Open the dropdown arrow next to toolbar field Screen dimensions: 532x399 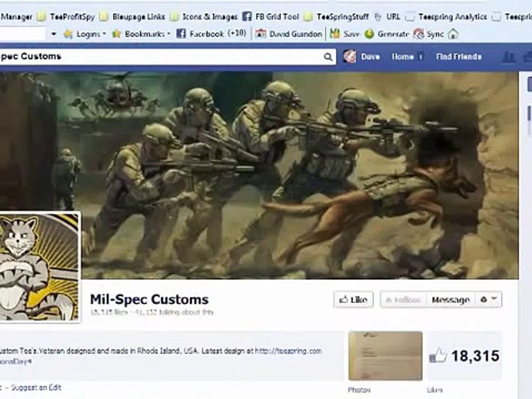54,34
